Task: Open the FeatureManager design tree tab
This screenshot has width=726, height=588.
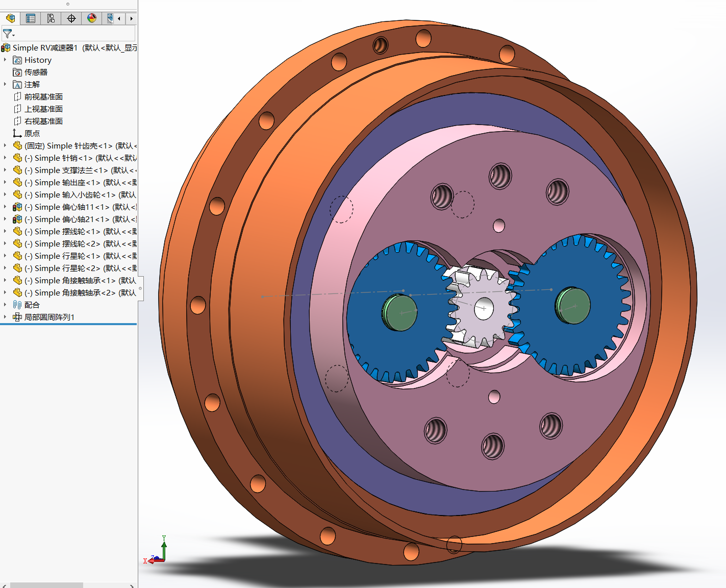Action: [10, 18]
